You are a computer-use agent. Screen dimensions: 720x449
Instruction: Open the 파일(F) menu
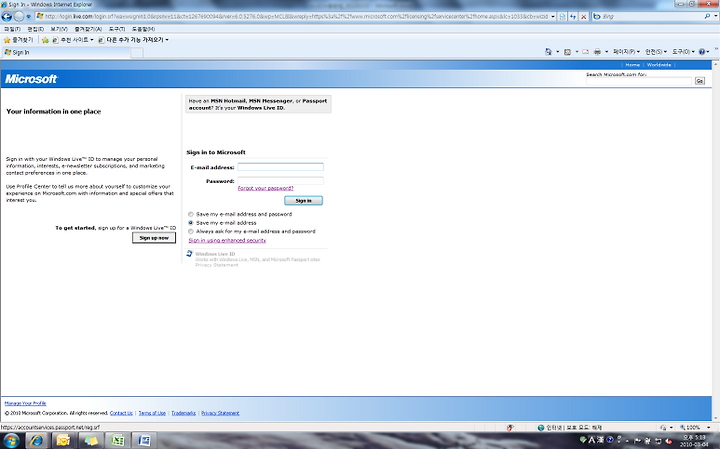tap(12, 29)
